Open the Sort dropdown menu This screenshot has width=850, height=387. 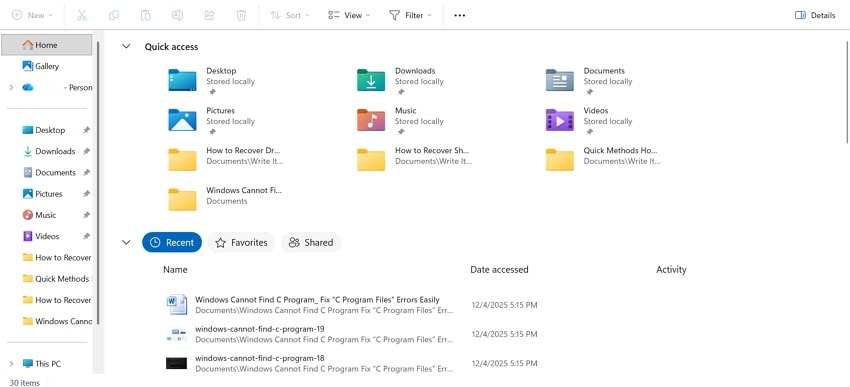click(x=290, y=15)
